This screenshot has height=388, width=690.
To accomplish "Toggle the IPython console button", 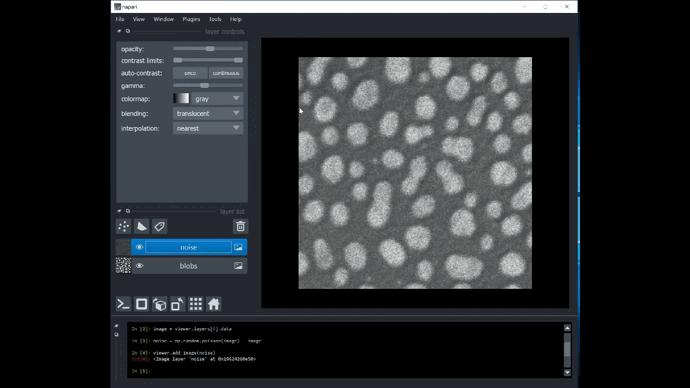I will tap(123, 304).
